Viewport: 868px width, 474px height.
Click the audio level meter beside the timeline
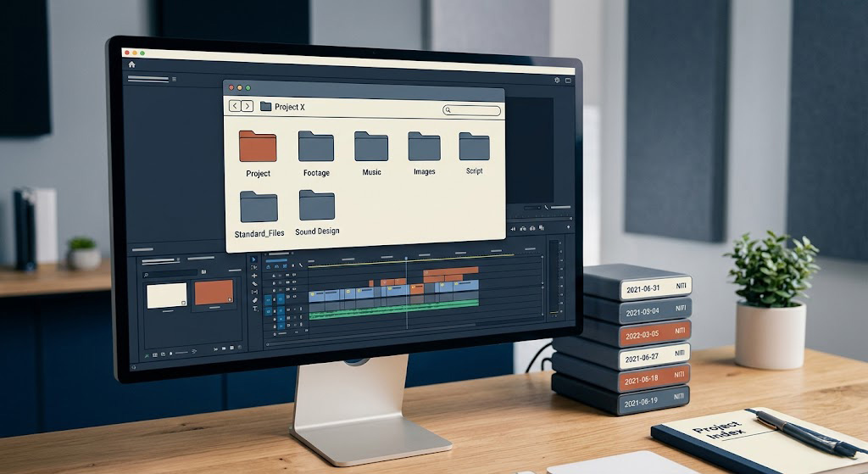pos(554,277)
